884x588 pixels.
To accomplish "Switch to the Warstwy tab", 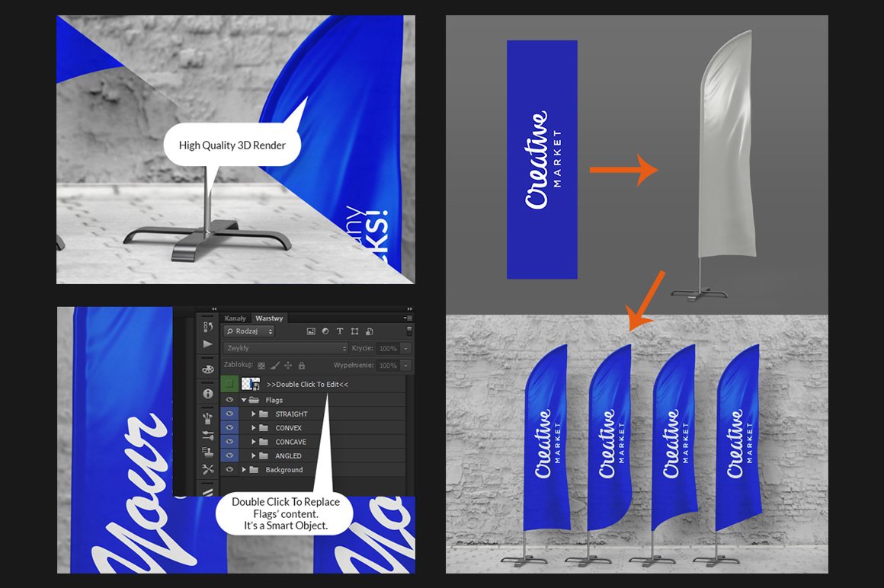I will pos(269,318).
